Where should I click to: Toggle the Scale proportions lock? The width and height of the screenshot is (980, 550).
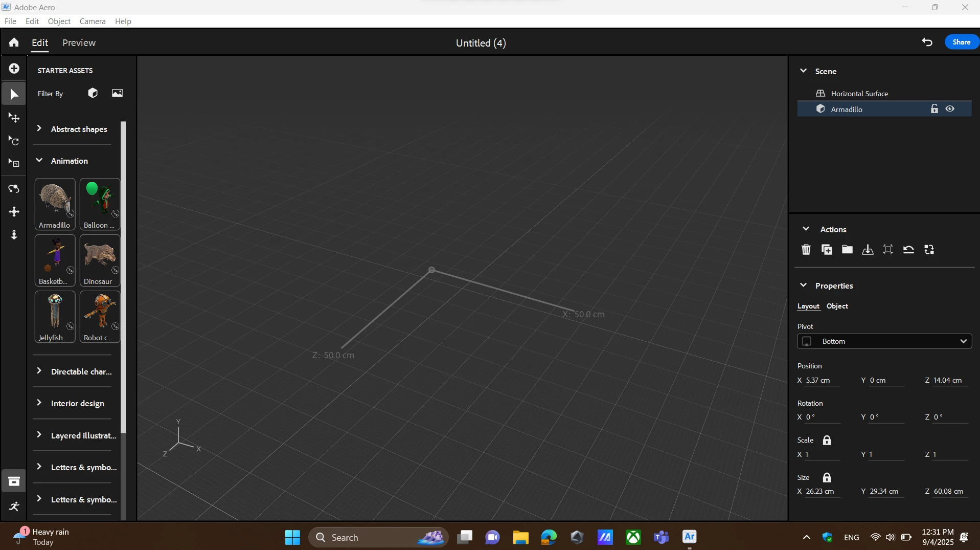pyautogui.click(x=827, y=440)
